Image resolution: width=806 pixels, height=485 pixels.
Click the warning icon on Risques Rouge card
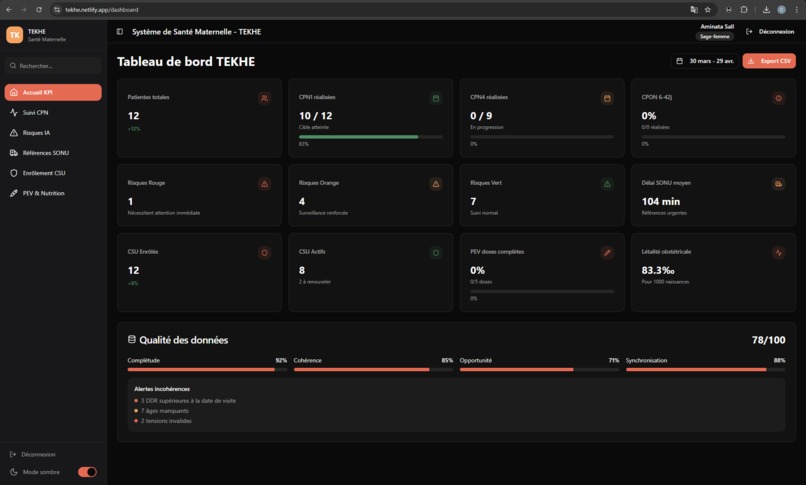pos(264,184)
